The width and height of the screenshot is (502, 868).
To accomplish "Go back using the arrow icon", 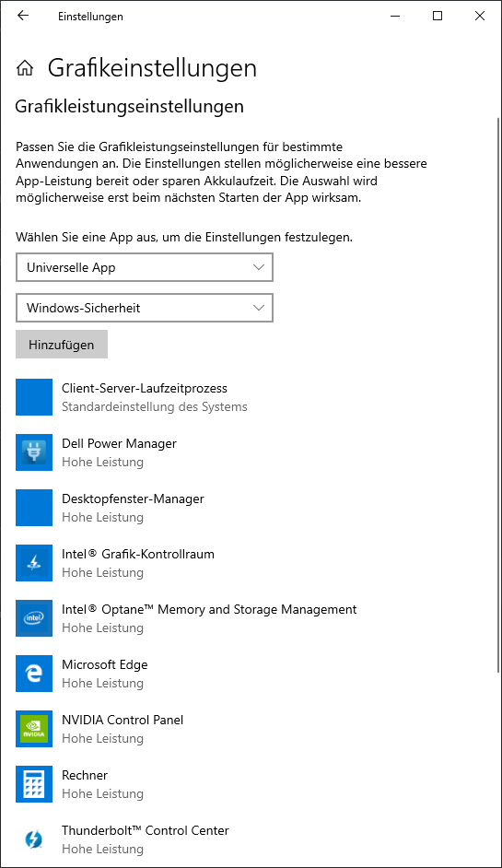I will click(x=23, y=16).
